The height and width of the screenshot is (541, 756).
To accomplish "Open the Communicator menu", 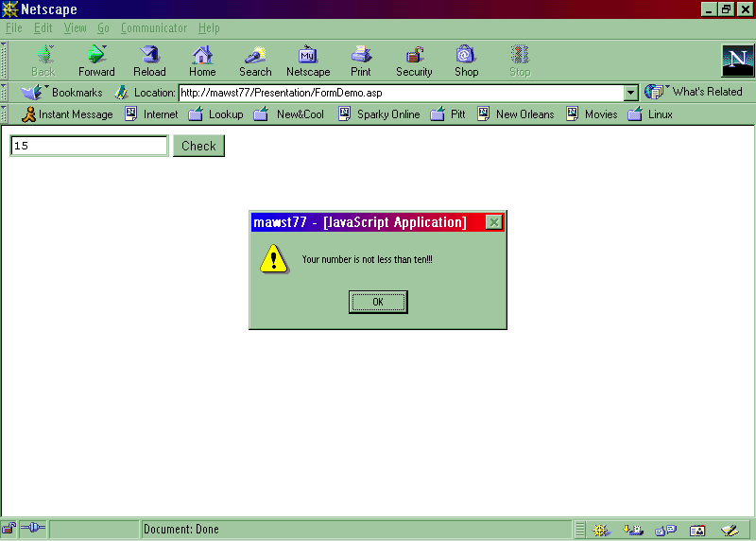I will [x=153, y=28].
